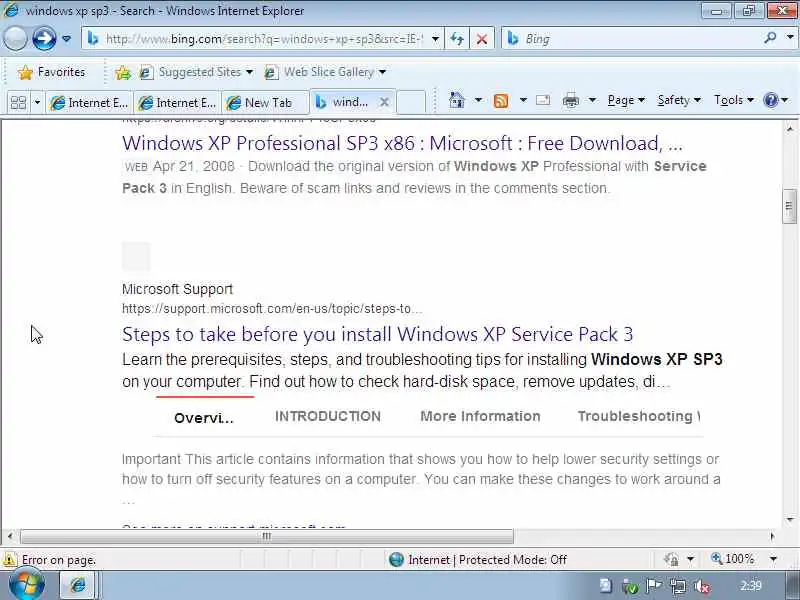Click the horizontal scrollbar left arrow
The image size is (800, 600).
10,536
